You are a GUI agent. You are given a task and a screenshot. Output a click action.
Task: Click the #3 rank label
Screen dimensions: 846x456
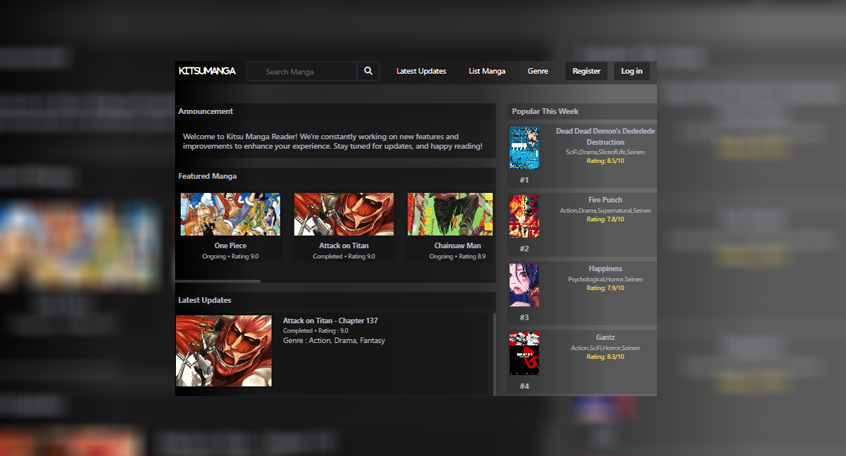tap(524, 317)
